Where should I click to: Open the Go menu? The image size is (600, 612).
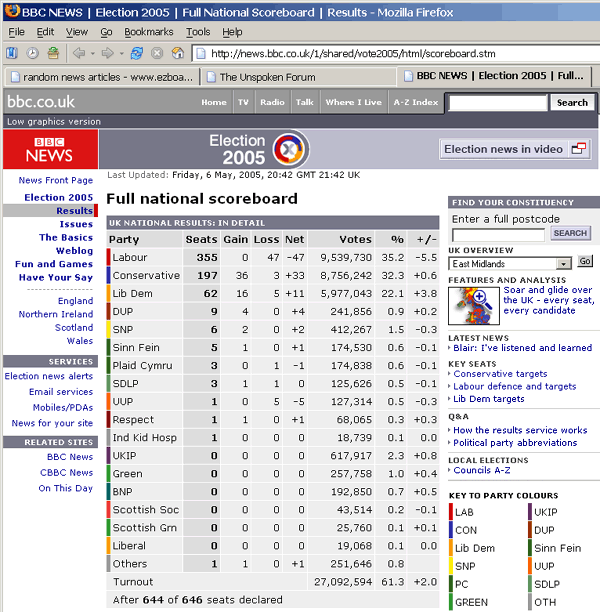click(106, 32)
